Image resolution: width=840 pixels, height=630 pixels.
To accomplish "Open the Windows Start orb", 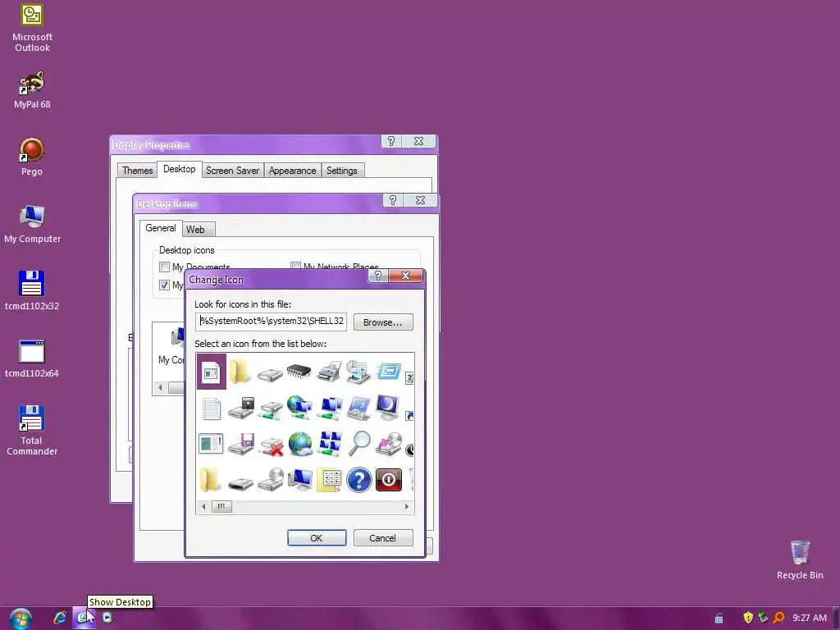I will point(21,619).
